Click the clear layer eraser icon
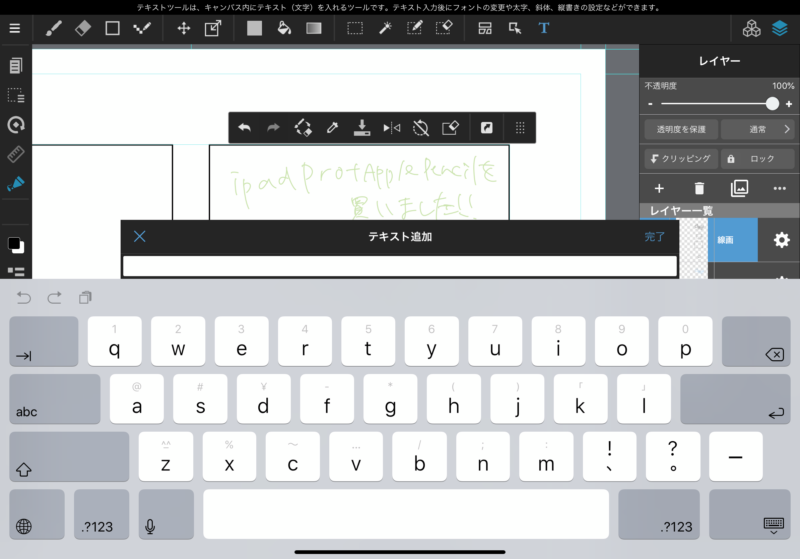 click(x=451, y=128)
